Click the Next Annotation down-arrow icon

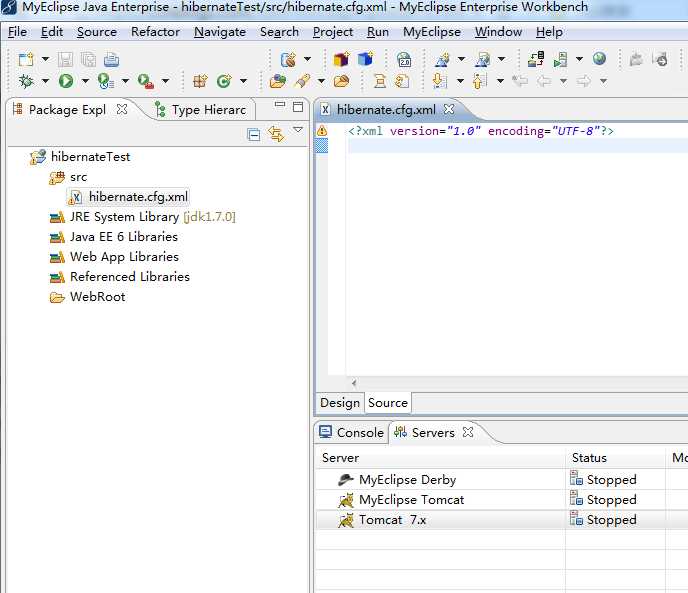coord(440,81)
